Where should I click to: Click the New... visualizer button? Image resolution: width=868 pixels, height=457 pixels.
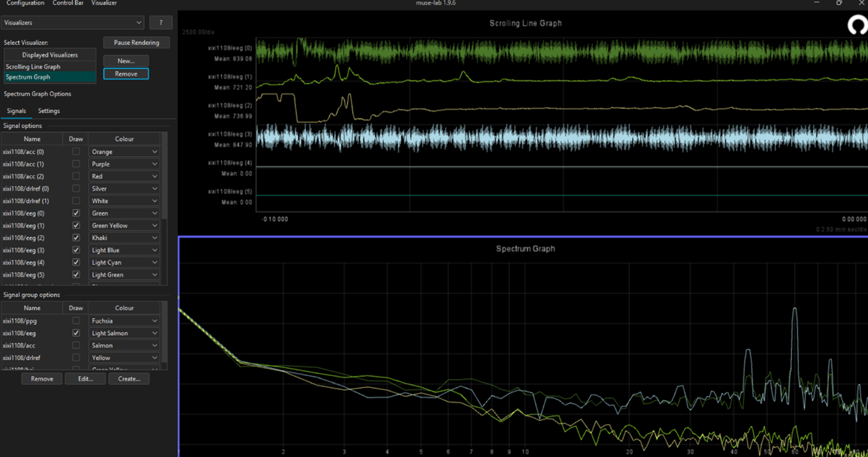coord(126,61)
